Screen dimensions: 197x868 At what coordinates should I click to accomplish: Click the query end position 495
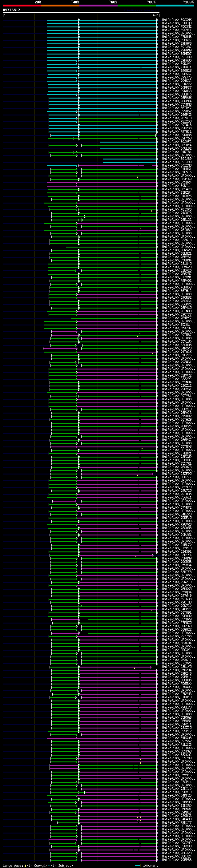point(155,15)
